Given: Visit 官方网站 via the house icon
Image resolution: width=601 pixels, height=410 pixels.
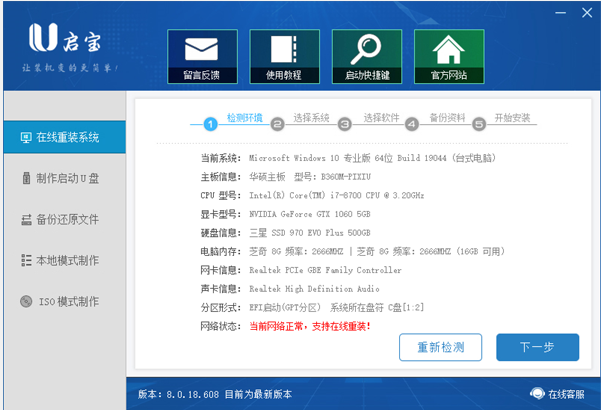Looking at the screenshot, I should (449, 56).
